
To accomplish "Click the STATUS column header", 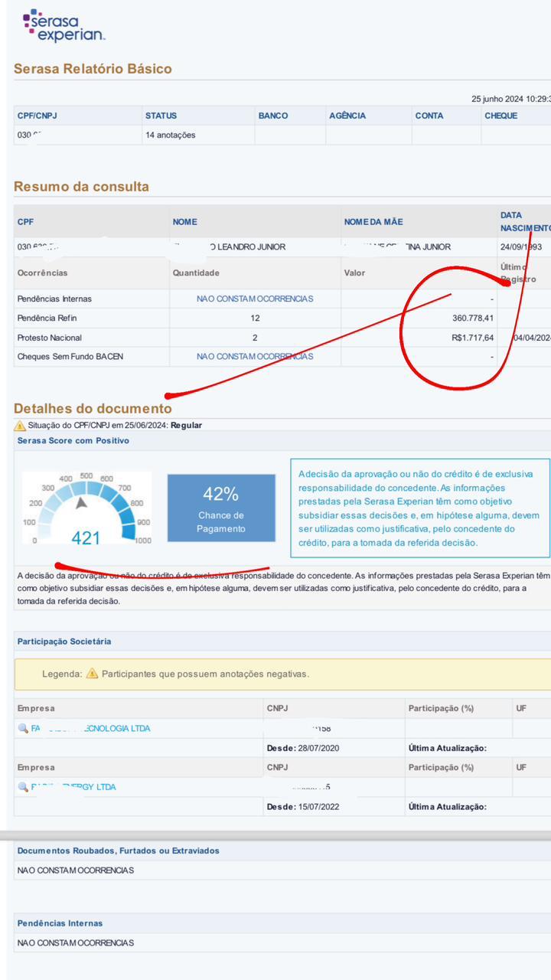I will tap(161, 116).
